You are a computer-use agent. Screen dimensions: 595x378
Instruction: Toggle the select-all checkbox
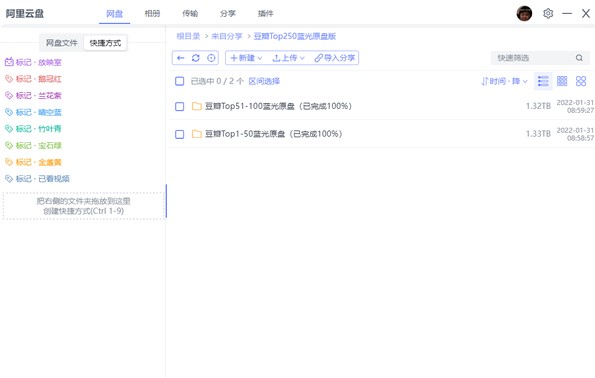click(x=179, y=81)
